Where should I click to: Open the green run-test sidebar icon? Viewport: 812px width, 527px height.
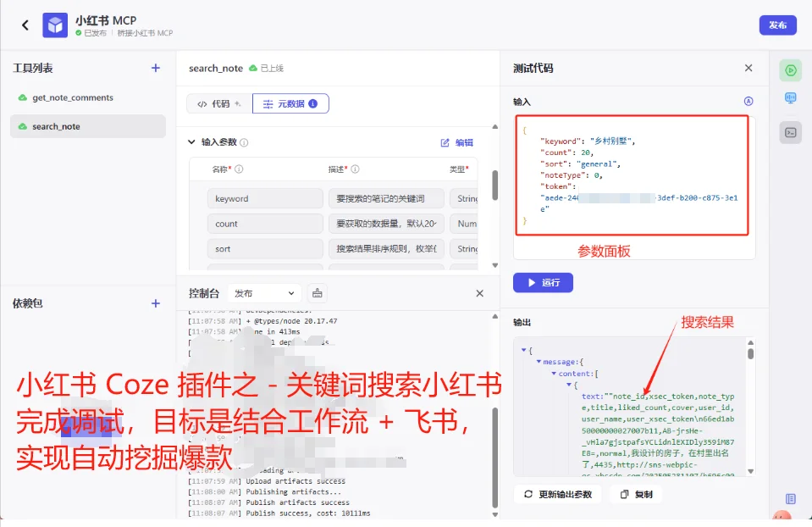coord(791,70)
